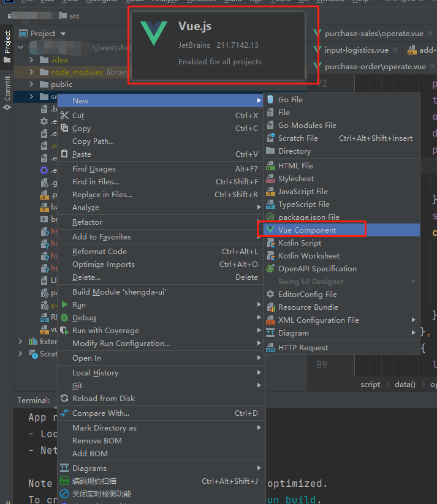The width and height of the screenshot is (437, 504).
Task: Expand the .idea folder
Action: pyautogui.click(x=31, y=60)
